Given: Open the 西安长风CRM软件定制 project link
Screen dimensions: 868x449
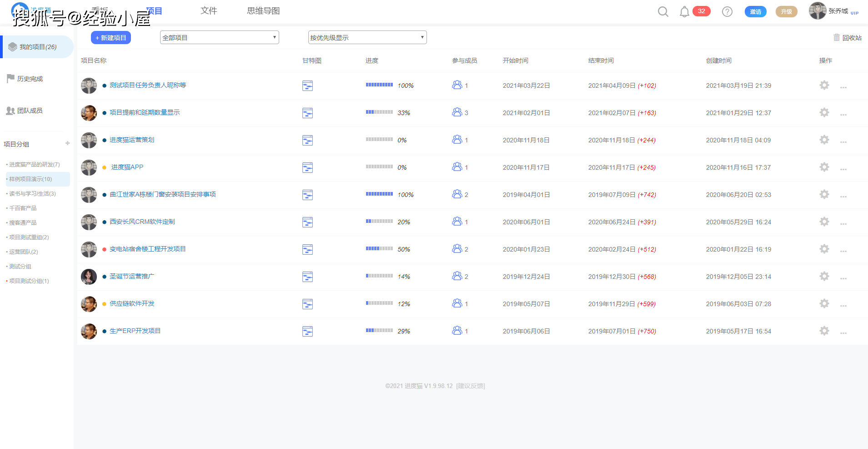Looking at the screenshot, I should pos(142,222).
